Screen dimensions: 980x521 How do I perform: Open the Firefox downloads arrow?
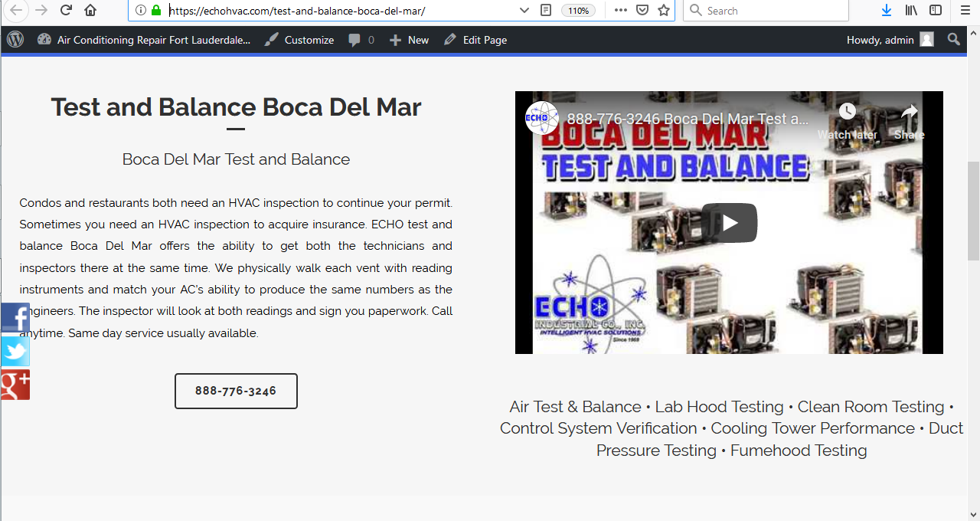tap(887, 10)
